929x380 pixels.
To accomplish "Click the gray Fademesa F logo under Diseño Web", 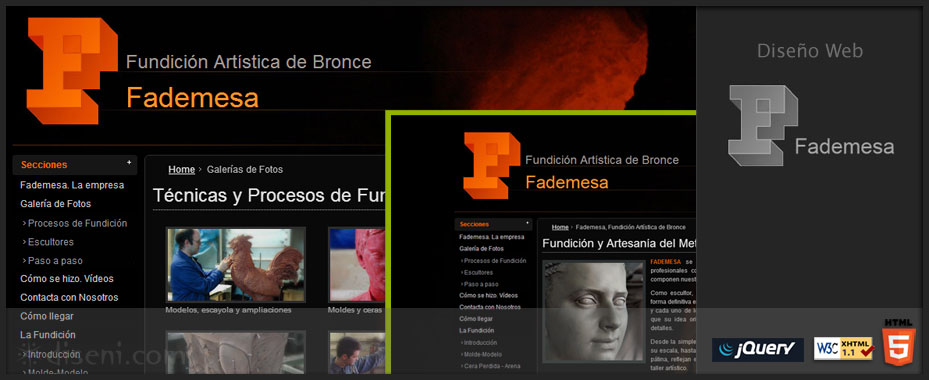I will click(x=763, y=125).
